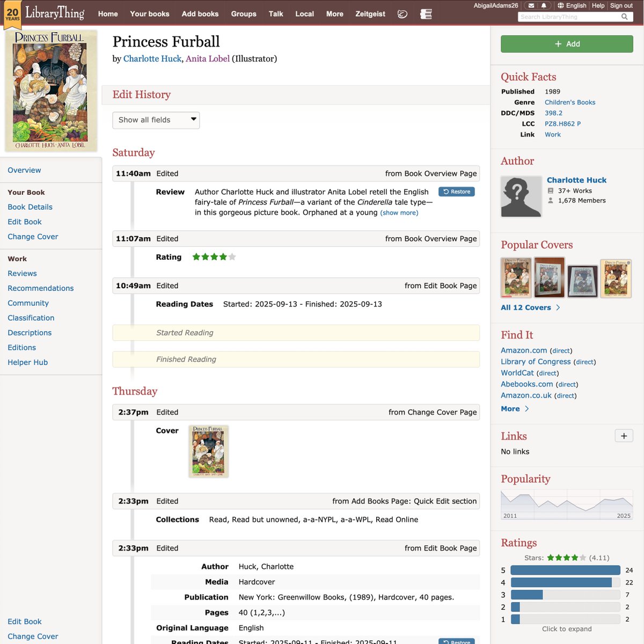Expand the ratings breakdown via Click to expand
644x644 pixels.
click(x=566, y=628)
